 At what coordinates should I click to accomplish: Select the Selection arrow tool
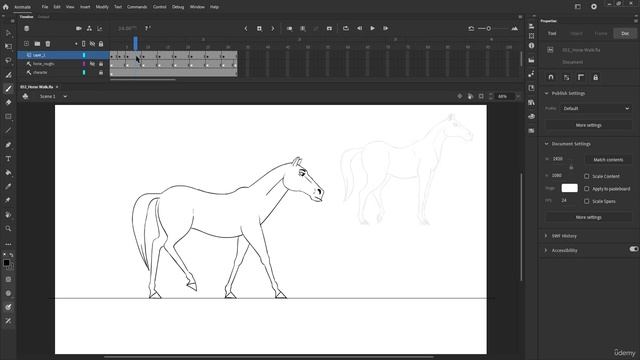[x=8, y=33]
